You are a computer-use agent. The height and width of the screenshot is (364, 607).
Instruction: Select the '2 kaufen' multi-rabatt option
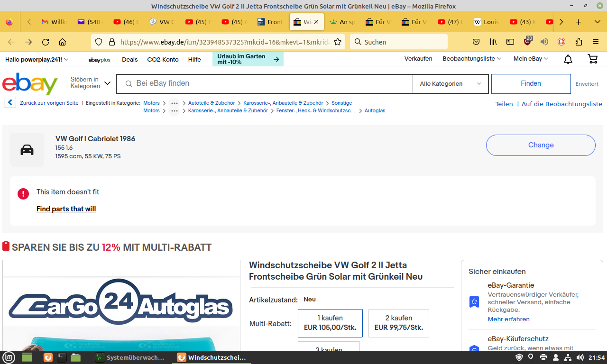pyautogui.click(x=398, y=323)
